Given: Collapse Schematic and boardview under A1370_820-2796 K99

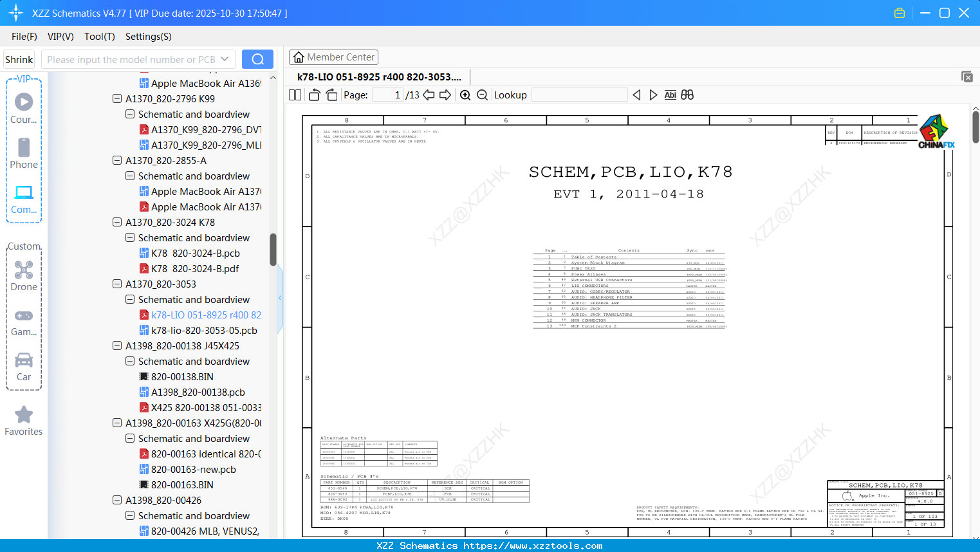Looking at the screenshot, I should [x=130, y=115].
